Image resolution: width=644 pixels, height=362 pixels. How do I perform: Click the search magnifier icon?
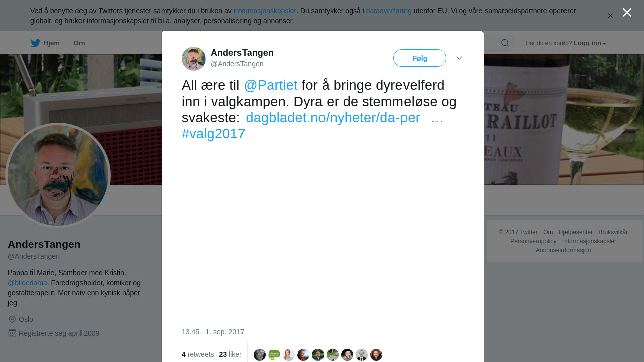[505, 43]
